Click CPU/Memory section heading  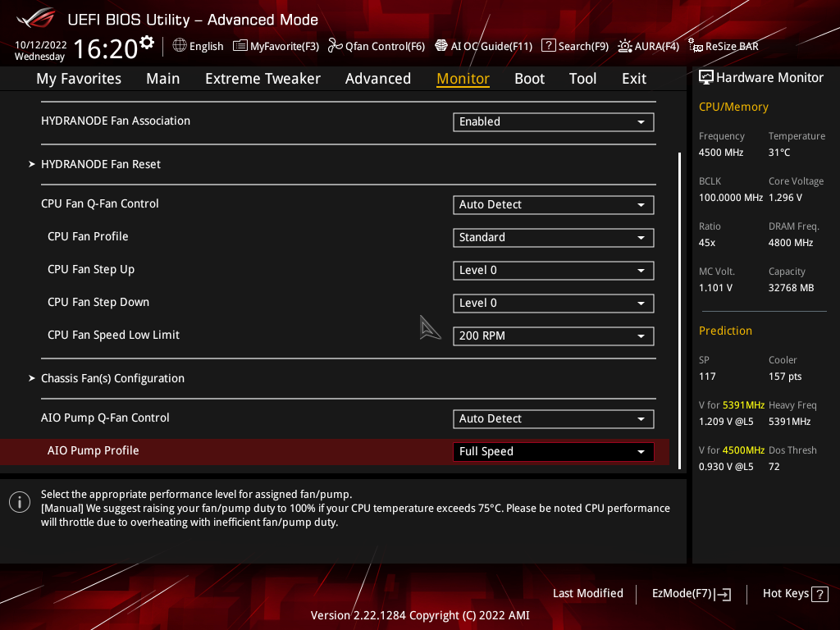733,107
